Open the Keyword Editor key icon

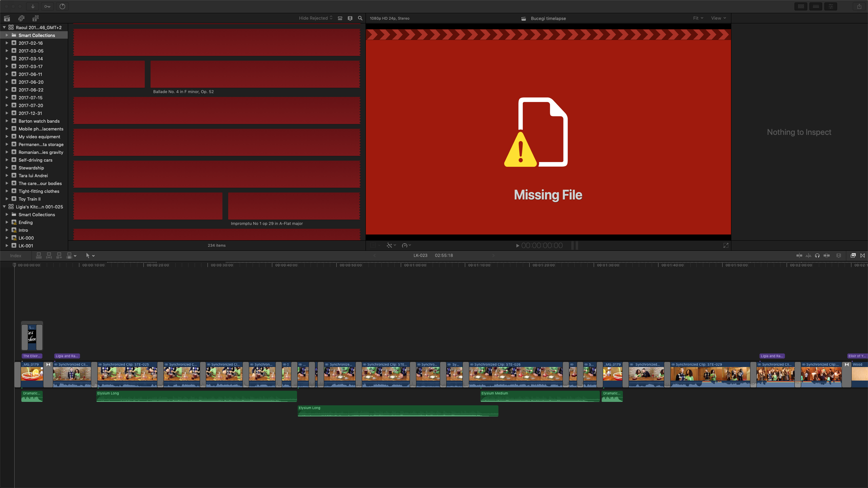[x=47, y=6]
